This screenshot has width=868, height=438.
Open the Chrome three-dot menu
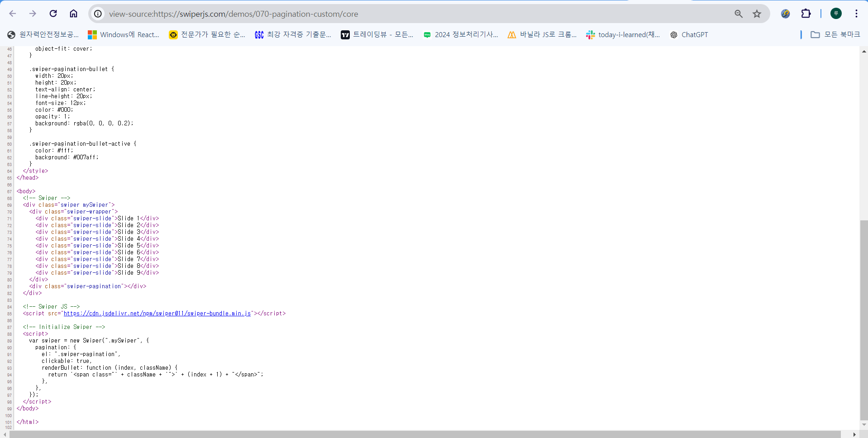coord(856,14)
